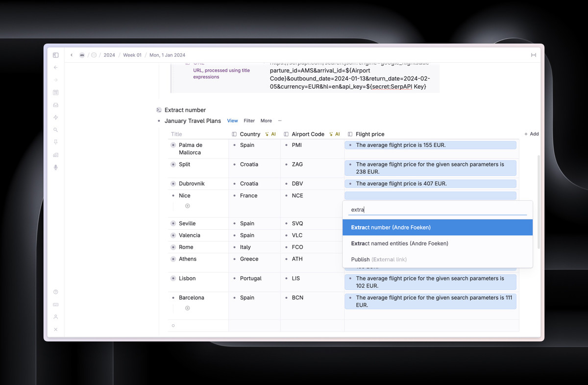Click the account profile icon

pos(56,317)
